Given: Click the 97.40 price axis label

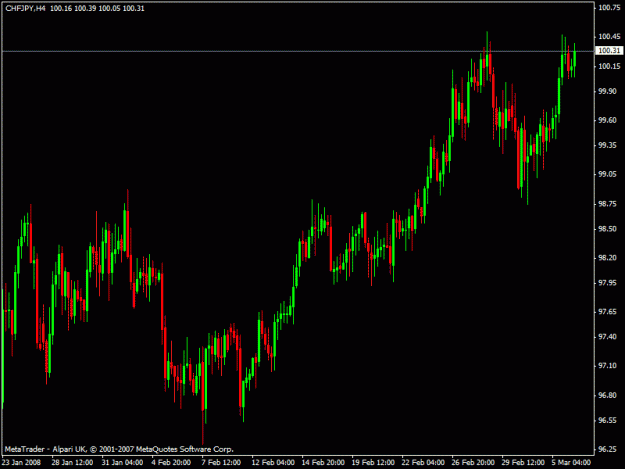Looking at the screenshot, I should (x=607, y=337).
